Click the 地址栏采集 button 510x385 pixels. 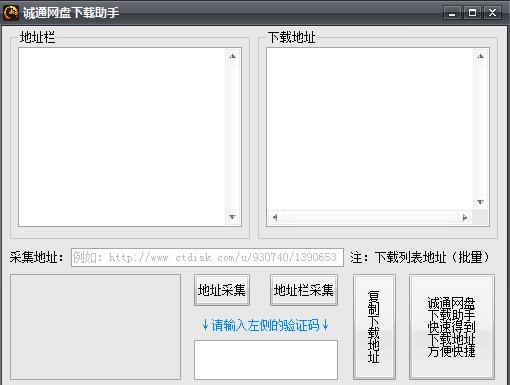[x=304, y=290]
